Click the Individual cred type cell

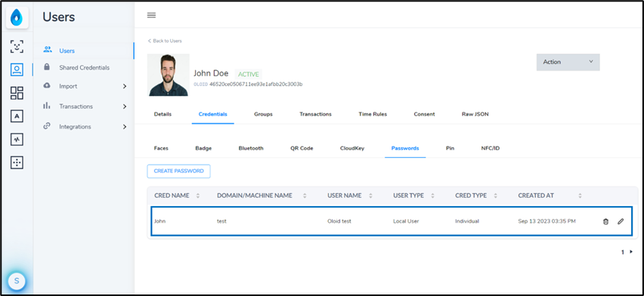tap(467, 221)
